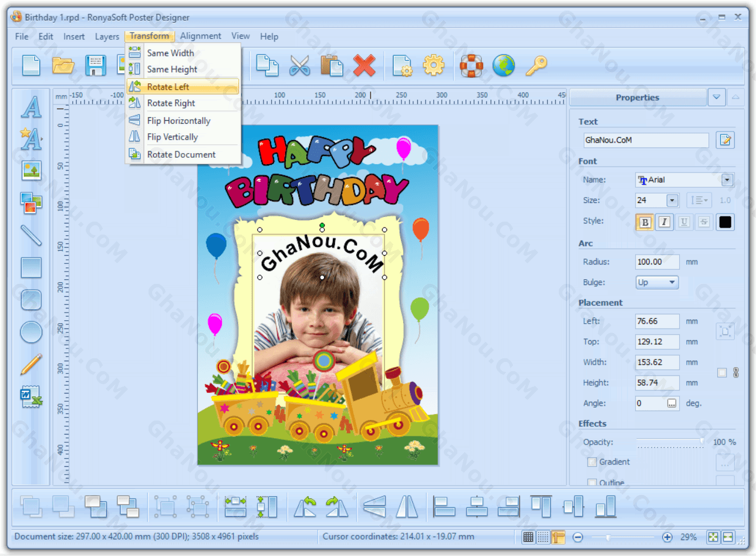Toggle Underline font style
Image resolution: width=756 pixels, height=556 pixels.
point(684,222)
